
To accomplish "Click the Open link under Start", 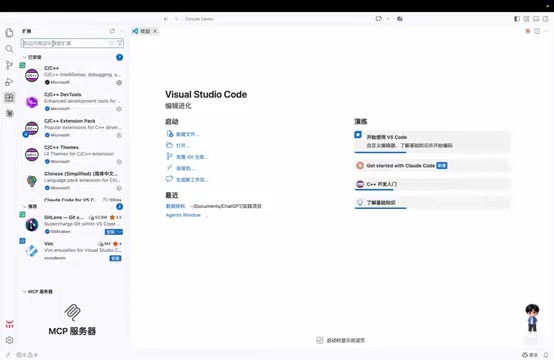I will click(x=183, y=146).
